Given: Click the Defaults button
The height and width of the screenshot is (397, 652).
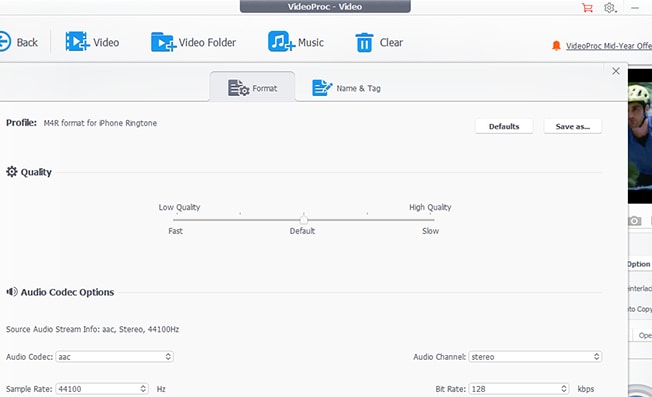Looking at the screenshot, I should [504, 126].
